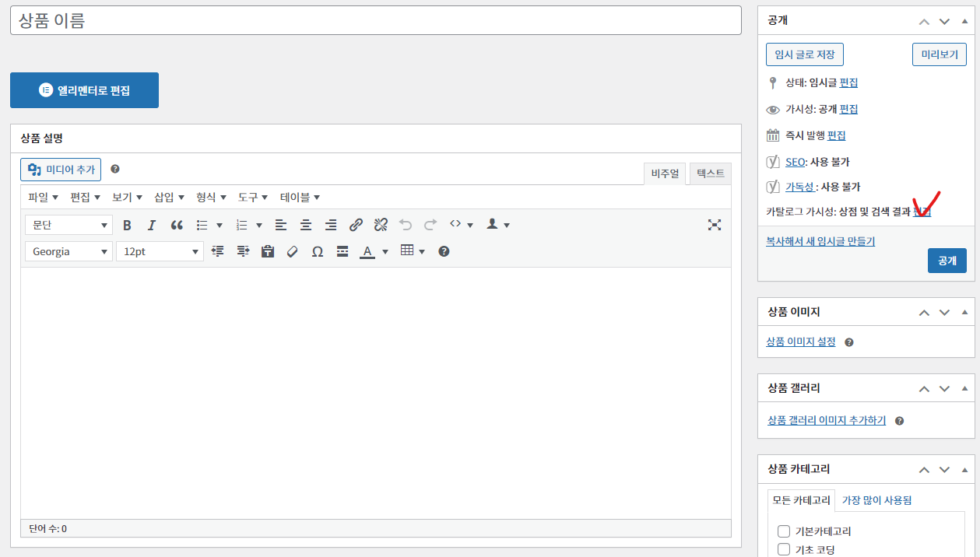Click the paste as text icon
Image resolution: width=980 pixels, height=557 pixels.
point(268,252)
